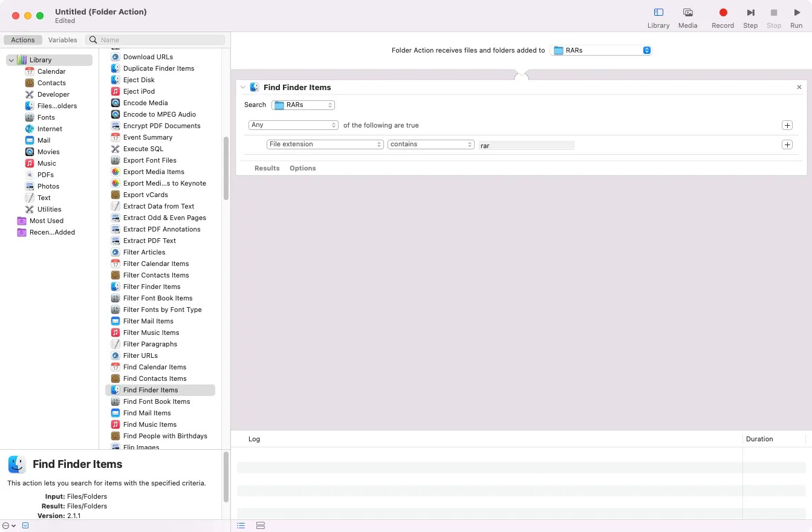
Task: Collapse the Library folder tree item
Action: coord(11,60)
